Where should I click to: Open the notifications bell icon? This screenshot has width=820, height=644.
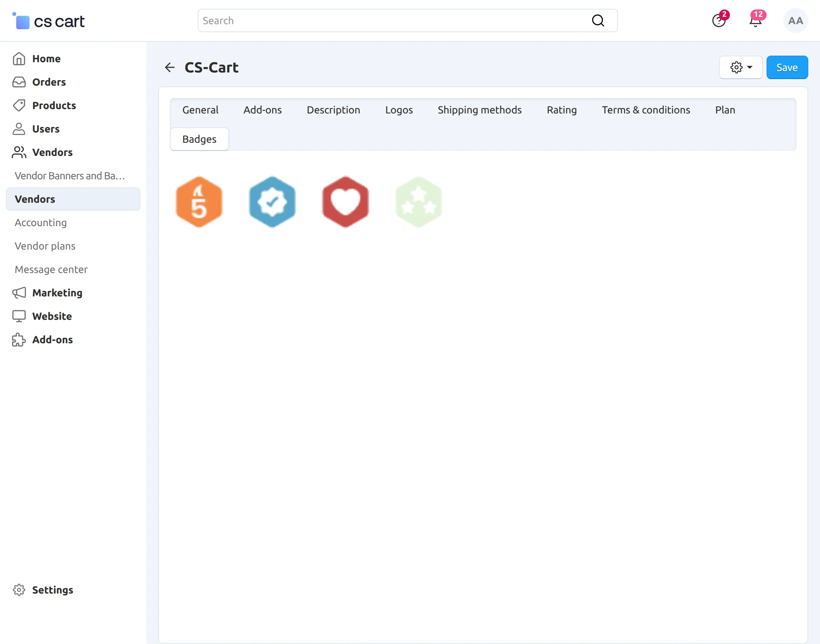pos(755,21)
